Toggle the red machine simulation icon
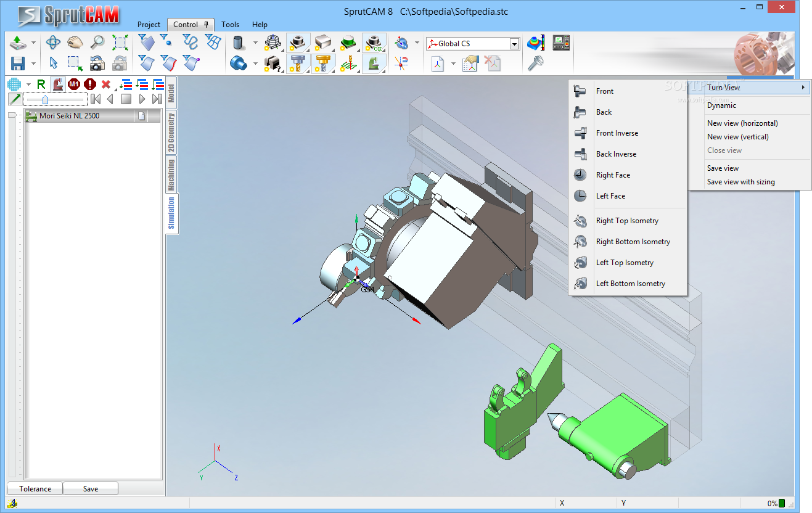Image resolution: width=812 pixels, height=513 pixels. (58, 84)
